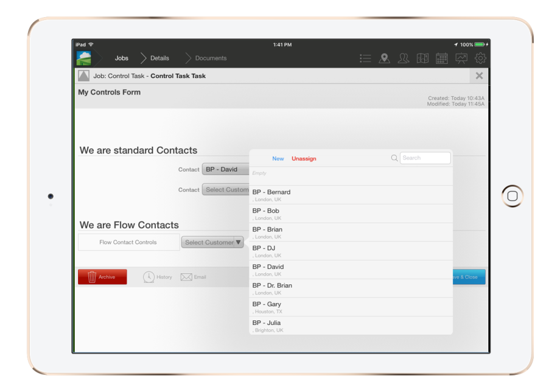560x392 pixels.
Task: Open the settings gear icon
Action: coord(480,58)
